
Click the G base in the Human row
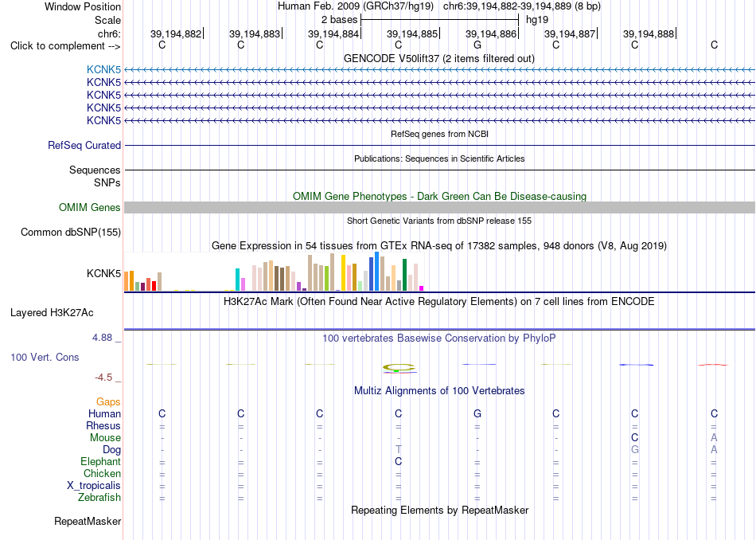[x=477, y=413]
